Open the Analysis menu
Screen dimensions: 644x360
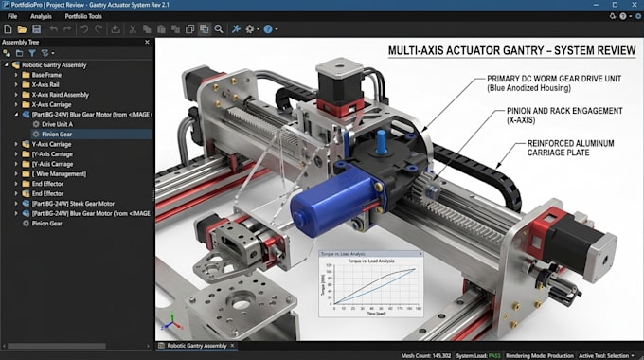coord(41,16)
